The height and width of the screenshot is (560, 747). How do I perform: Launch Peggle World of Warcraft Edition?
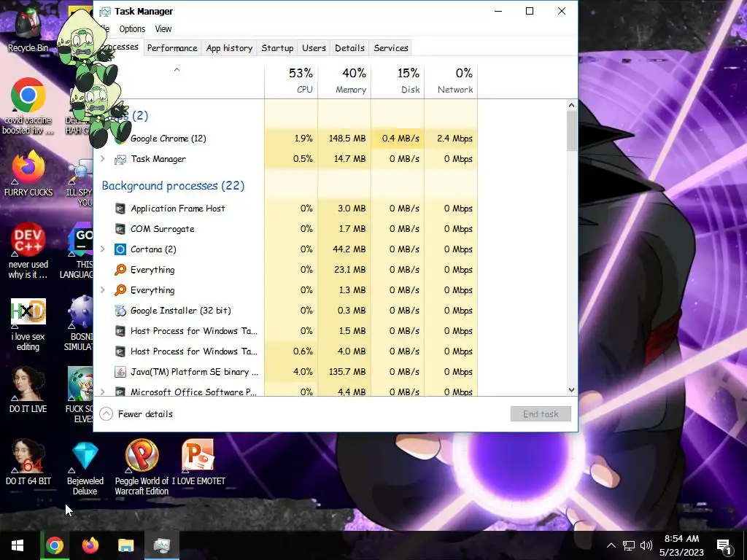(142, 467)
